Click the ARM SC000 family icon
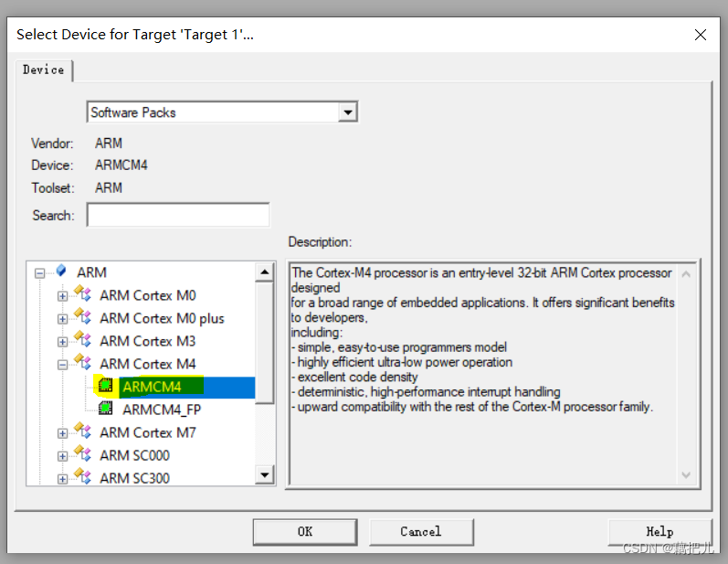This screenshot has width=728, height=564. point(82,453)
